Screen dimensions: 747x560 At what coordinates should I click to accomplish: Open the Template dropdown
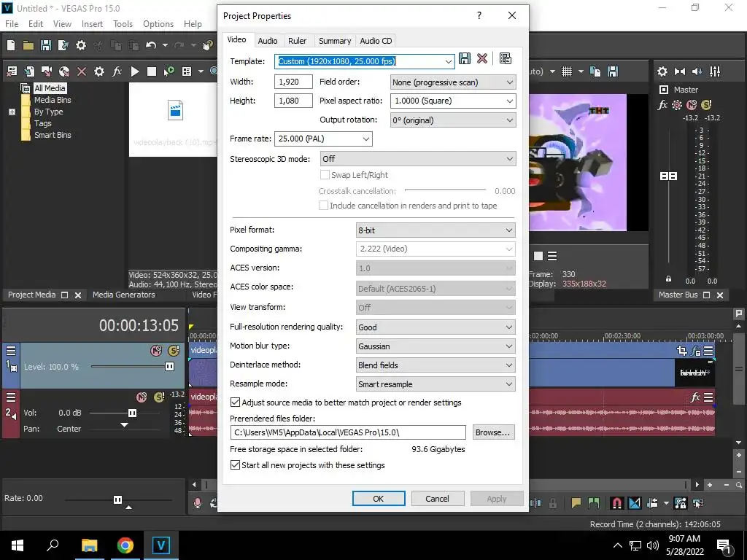pyautogui.click(x=449, y=61)
